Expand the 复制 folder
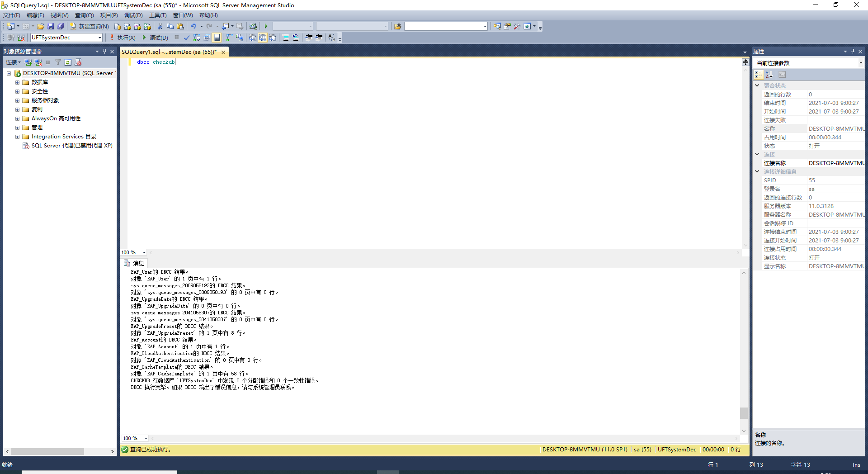 point(17,109)
